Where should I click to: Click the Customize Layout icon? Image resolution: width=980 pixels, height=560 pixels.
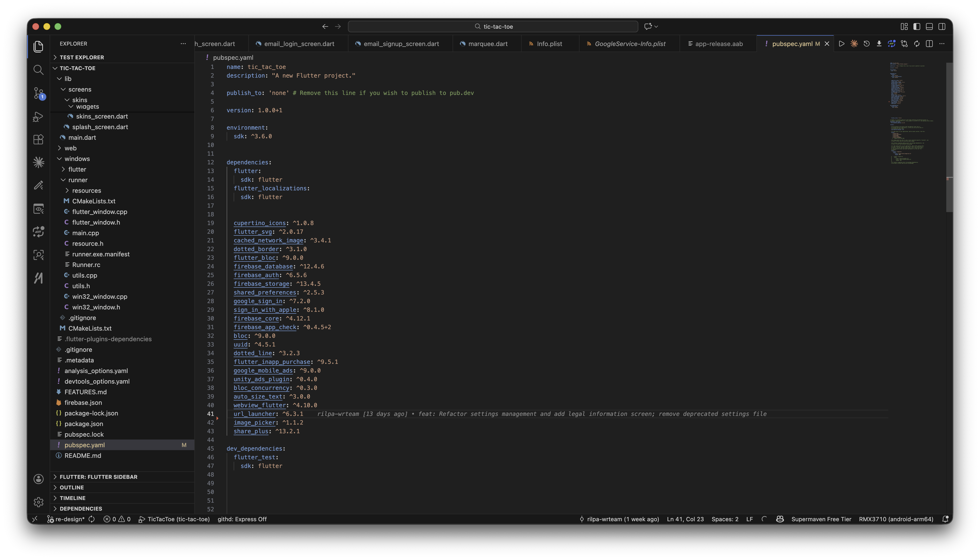(x=904, y=27)
